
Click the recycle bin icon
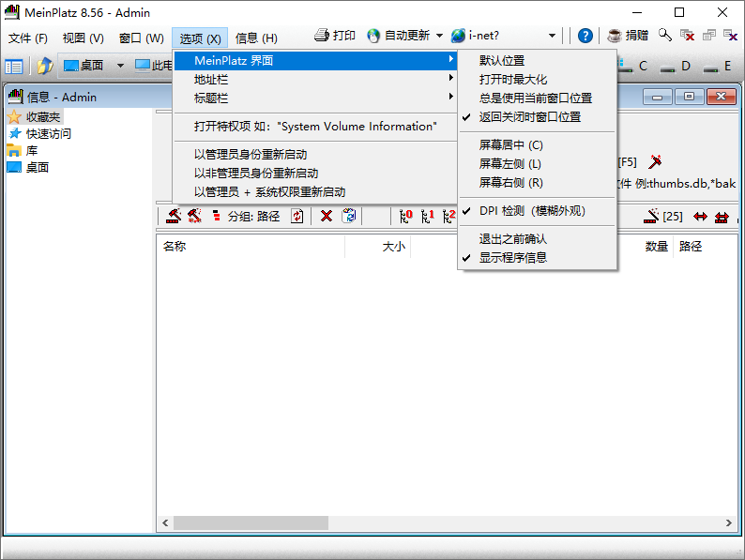coord(349,216)
